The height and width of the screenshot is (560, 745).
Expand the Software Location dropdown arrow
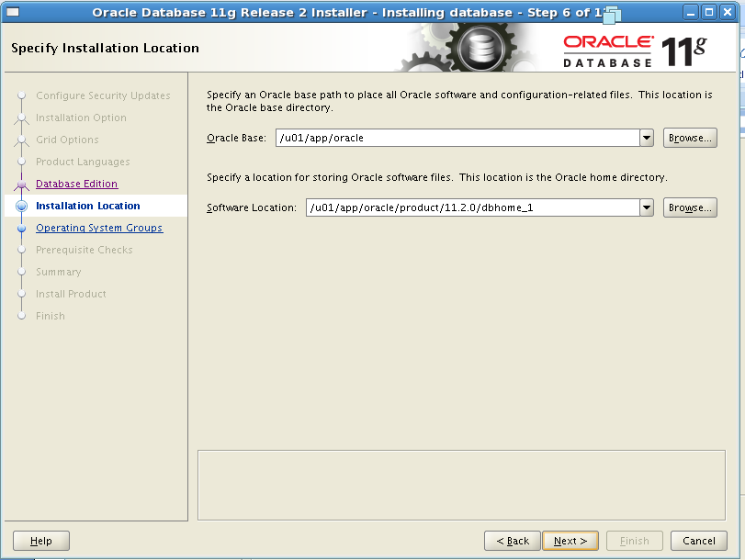tap(646, 207)
